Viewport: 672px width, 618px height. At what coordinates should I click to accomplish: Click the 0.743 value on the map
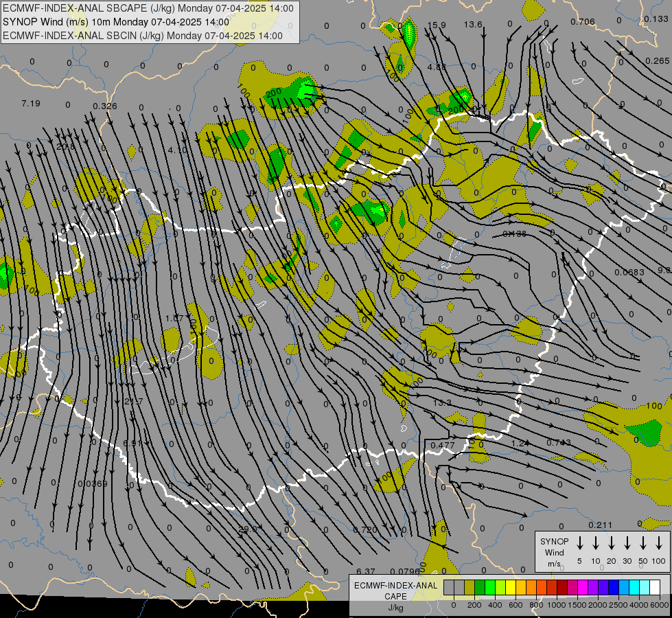coord(559,443)
